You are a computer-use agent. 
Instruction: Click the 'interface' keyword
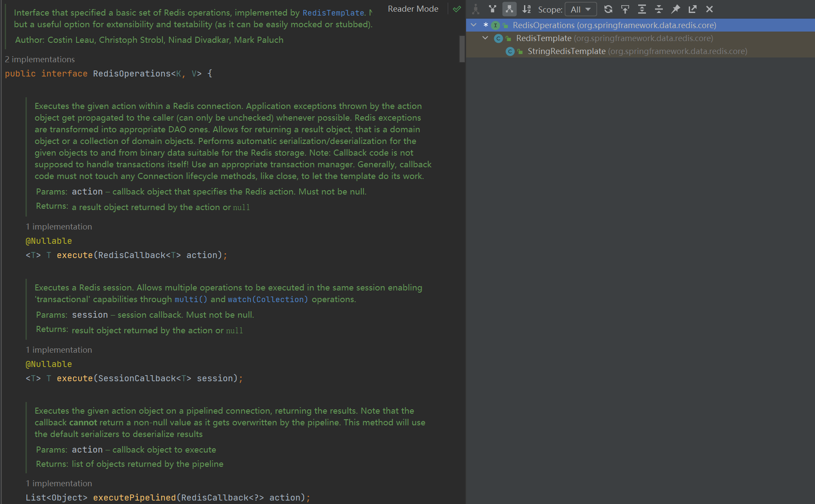pos(64,73)
